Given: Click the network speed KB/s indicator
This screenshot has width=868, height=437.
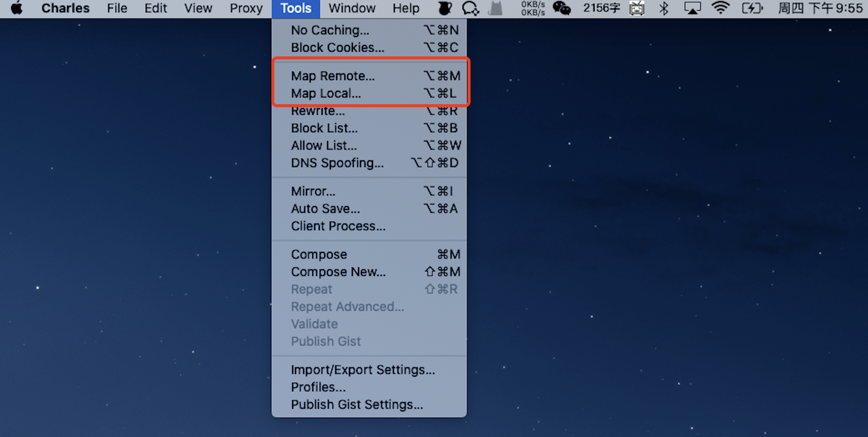Looking at the screenshot, I should [533, 8].
